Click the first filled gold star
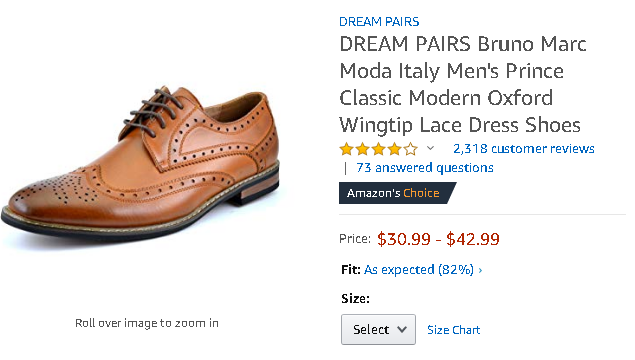Image resolution: width=635 pixels, height=360 pixels. (x=347, y=149)
